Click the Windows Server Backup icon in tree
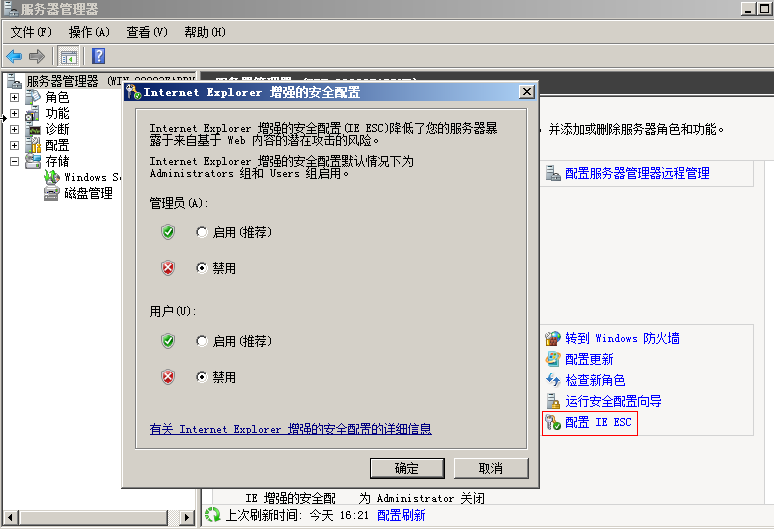774x529 pixels. 52,177
